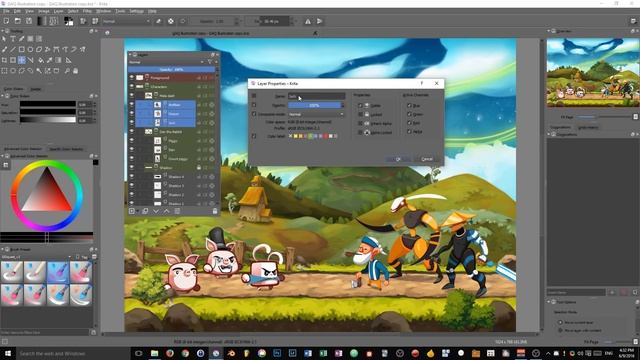Select the Ellipse tool in toolbox
Viewport: 640px width, 360px height.
point(30,49)
